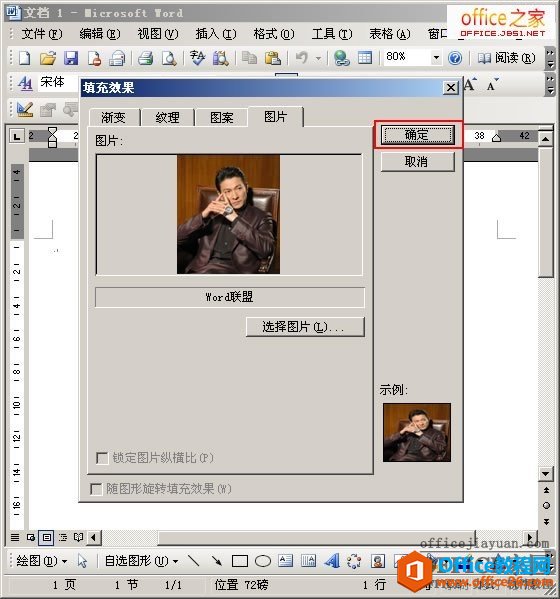Viewport: 560px width, 599px height.
Task: Click the Spelling and Grammar icon
Action: click(x=197, y=58)
